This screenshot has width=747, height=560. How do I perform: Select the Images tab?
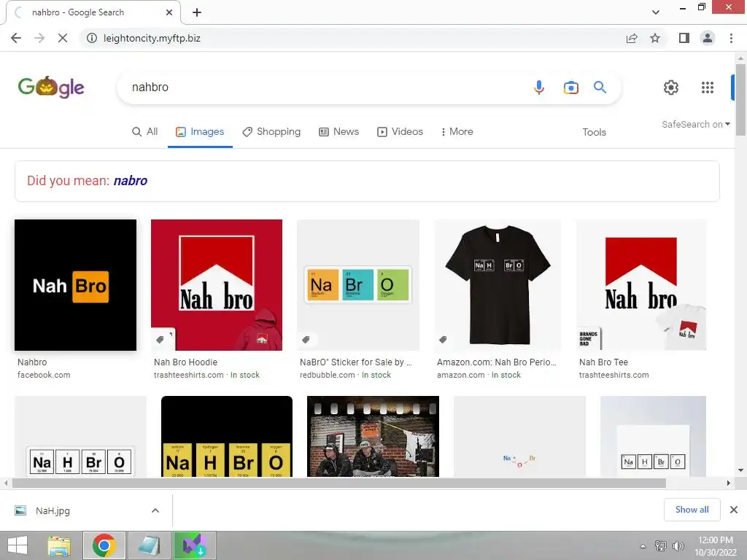200,132
